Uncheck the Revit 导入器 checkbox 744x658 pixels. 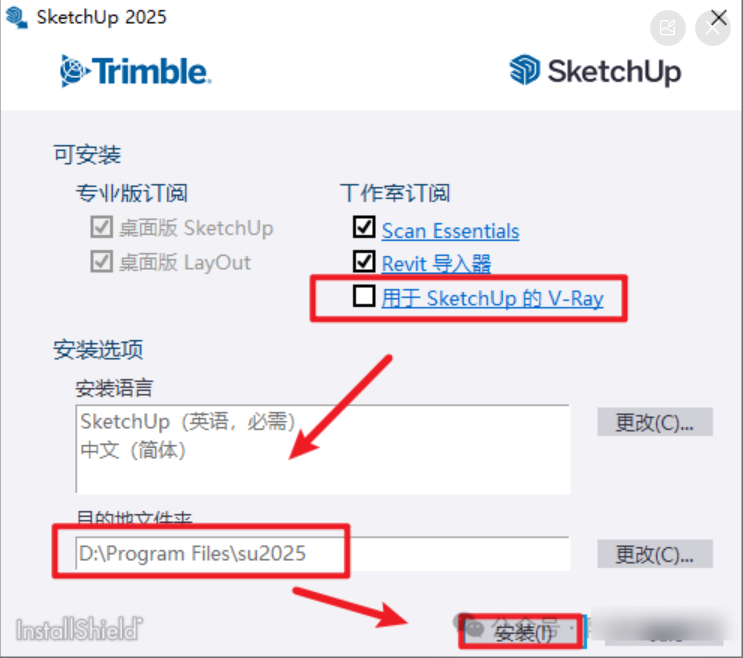point(364,261)
